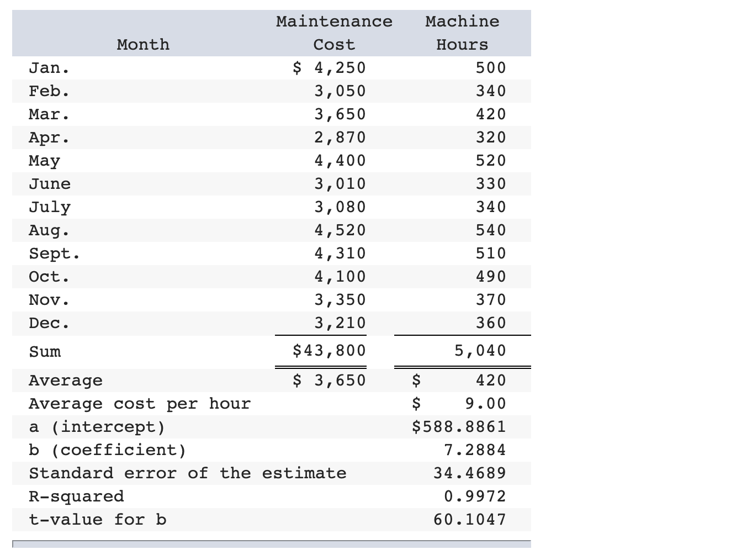Select December's machine hours "360"
Image resolution: width=731 pixels, height=560 pixels.
point(491,323)
